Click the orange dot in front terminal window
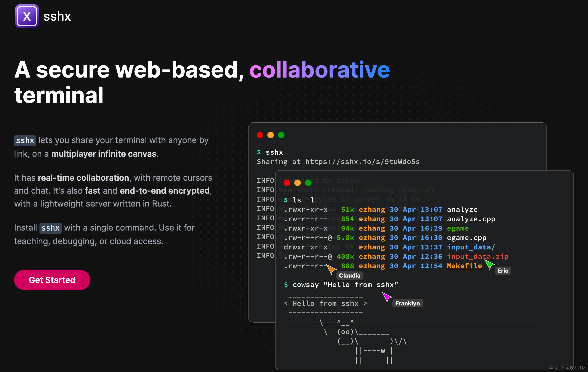 point(297,183)
